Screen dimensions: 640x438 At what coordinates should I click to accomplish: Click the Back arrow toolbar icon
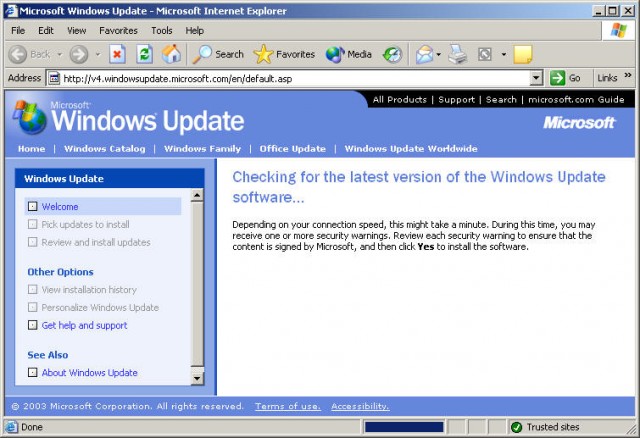coord(18,54)
